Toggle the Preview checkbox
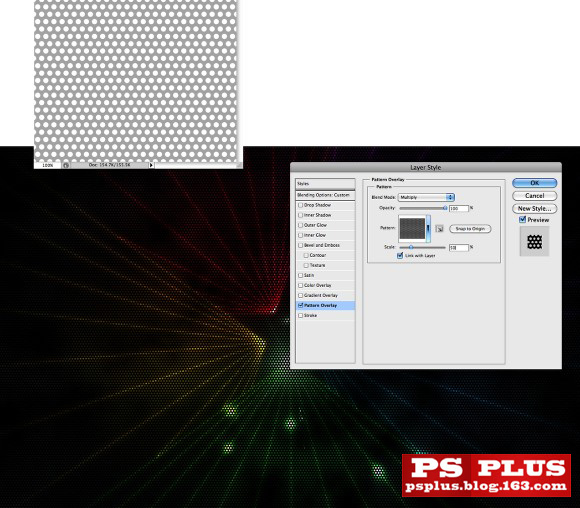This screenshot has height=508, width=580. [522, 220]
